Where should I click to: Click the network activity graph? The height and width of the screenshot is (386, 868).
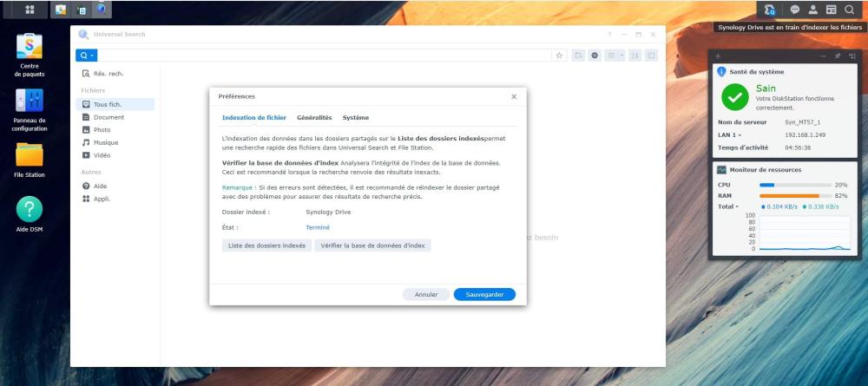click(x=805, y=232)
